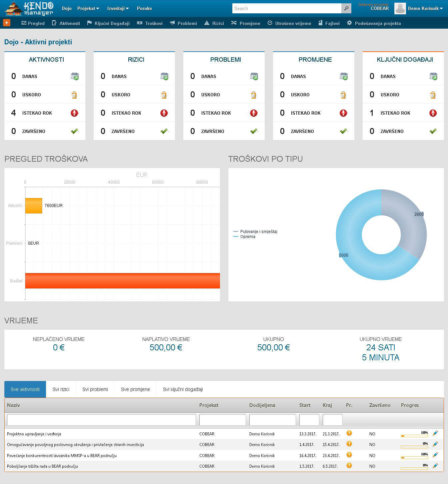Click the orange Aktuelni 7600EUR bar
Screen dimensions: 448x484
coord(34,206)
